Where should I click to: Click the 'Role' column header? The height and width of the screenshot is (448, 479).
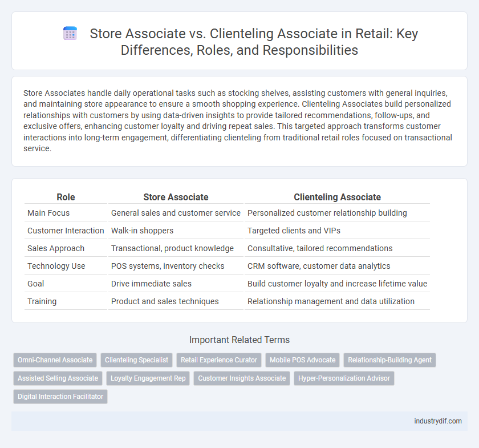tap(66, 197)
